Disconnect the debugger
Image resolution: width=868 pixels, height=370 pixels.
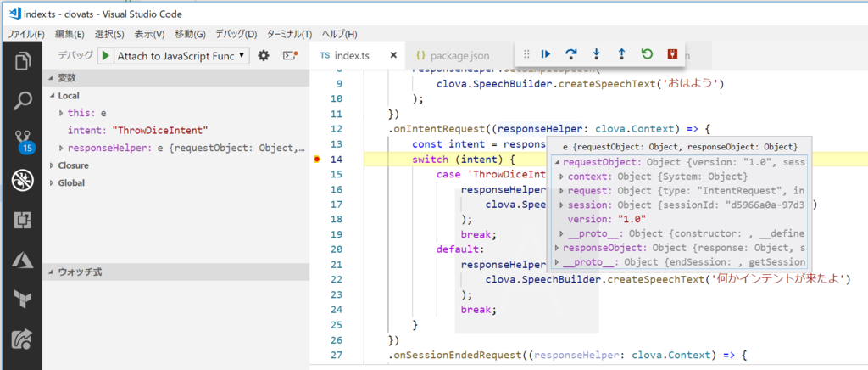click(x=672, y=53)
